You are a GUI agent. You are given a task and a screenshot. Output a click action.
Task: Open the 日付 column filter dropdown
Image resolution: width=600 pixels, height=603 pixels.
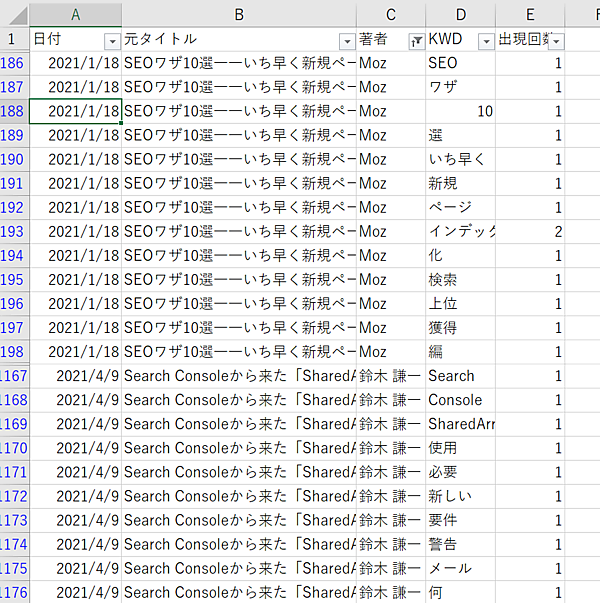point(112,41)
